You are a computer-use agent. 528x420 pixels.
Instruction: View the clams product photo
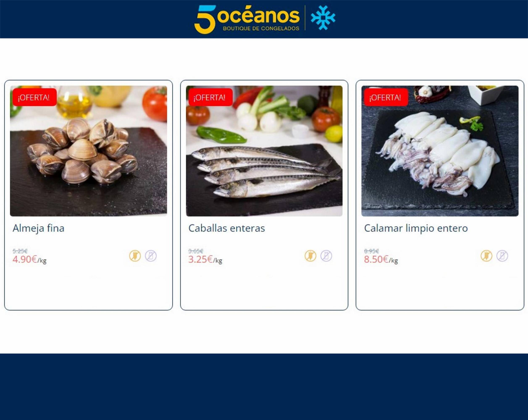[88, 151]
